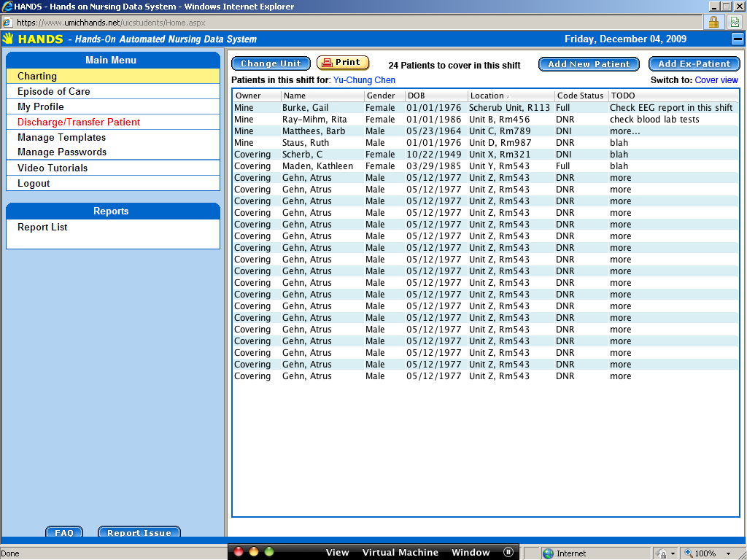
Task: Select patient row Staus, Ruth
Action: pos(485,143)
